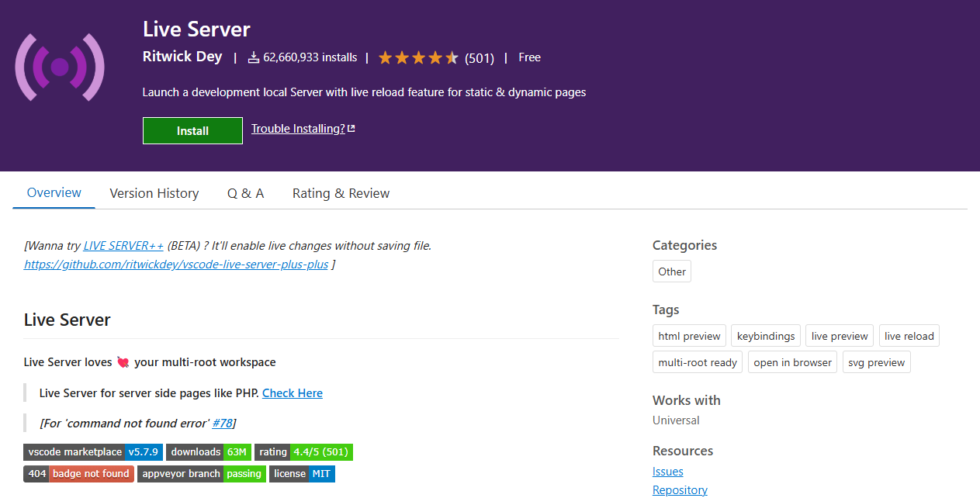This screenshot has width=980, height=498.
Task: Open the vscode-live-server-plus-plus GitHub URL
Action: click(x=176, y=265)
